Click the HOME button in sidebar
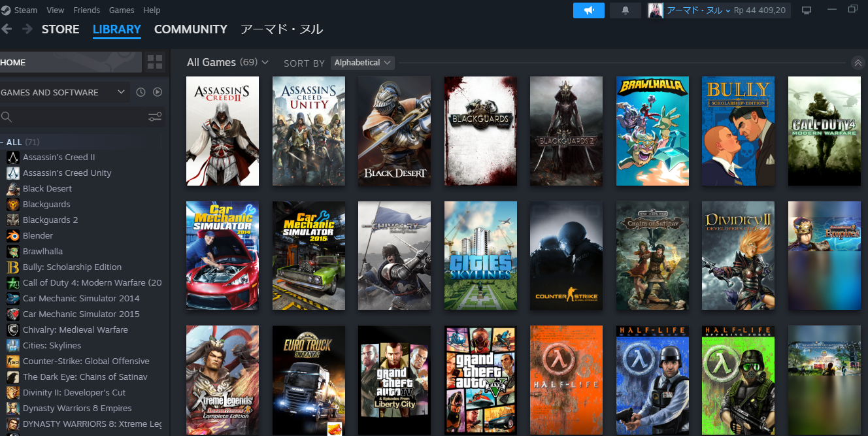 (71, 62)
